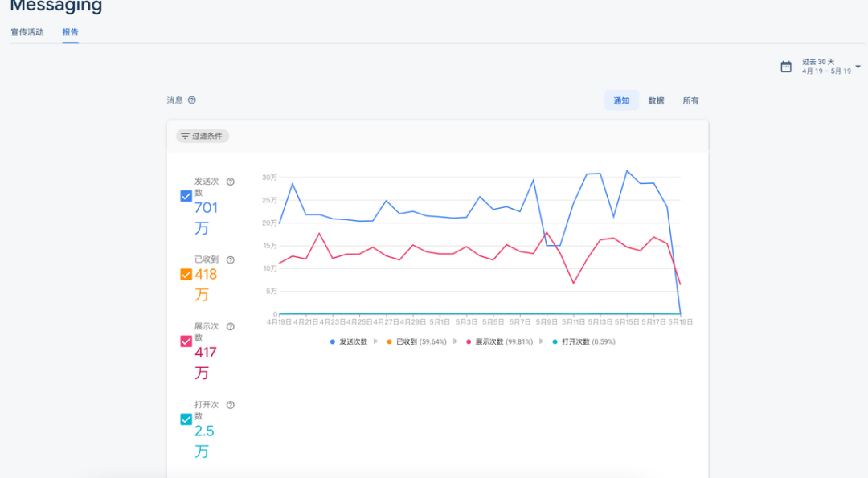Uncheck the 展示次数 pink checkbox

tap(186, 341)
